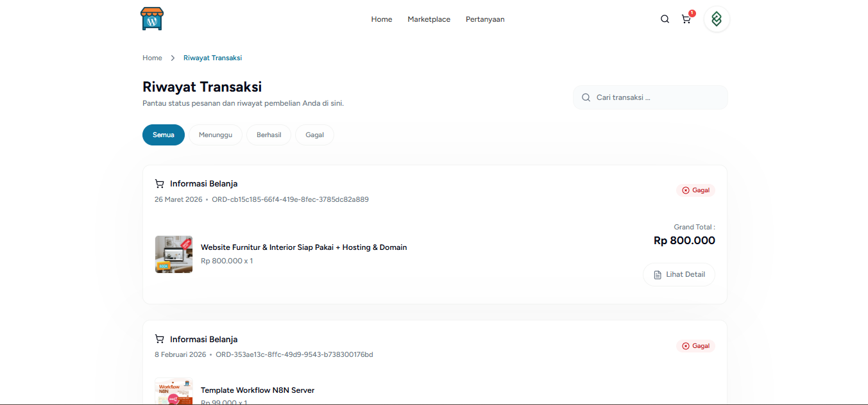
Task: Click the cart icon in 8 Februari order
Action: pyautogui.click(x=160, y=339)
